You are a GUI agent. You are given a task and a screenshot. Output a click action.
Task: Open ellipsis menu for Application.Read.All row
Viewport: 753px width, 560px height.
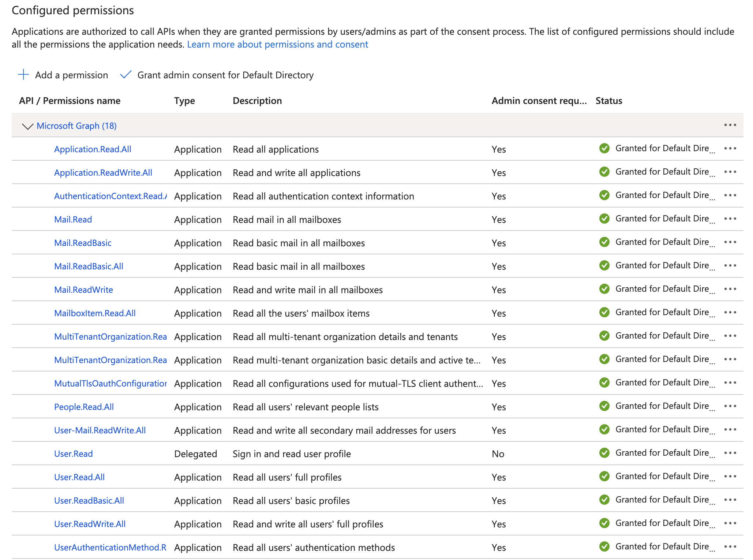coord(730,149)
